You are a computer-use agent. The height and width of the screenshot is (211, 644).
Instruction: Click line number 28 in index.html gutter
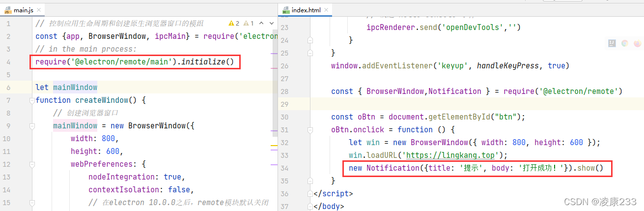[x=284, y=91]
